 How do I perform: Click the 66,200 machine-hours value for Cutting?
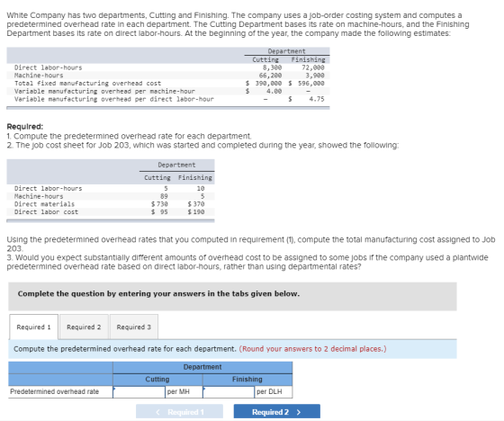point(270,76)
